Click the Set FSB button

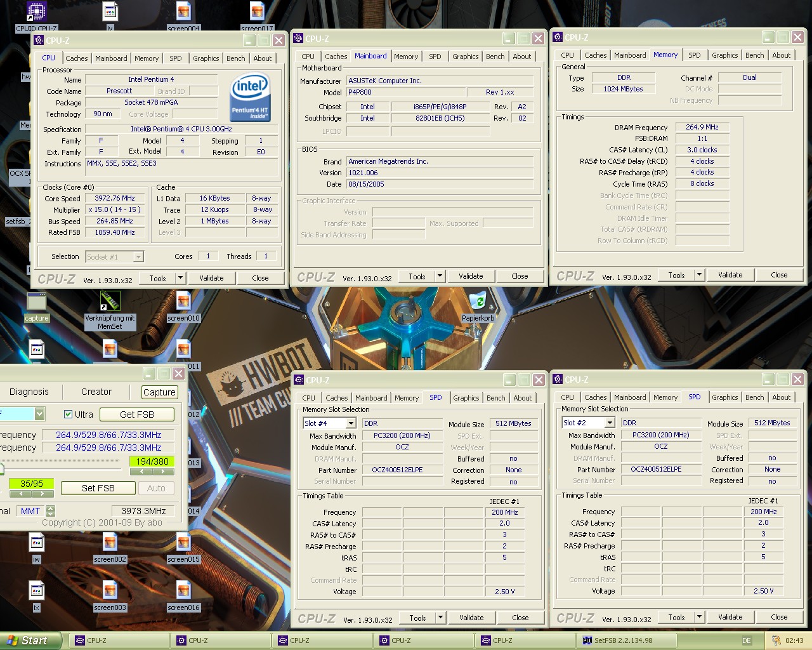(x=98, y=488)
